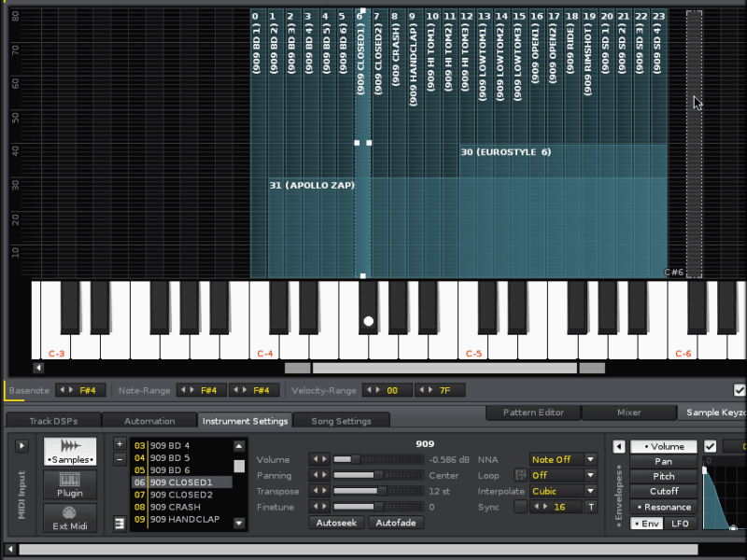Screen dimensions: 747x560
Task: Open the Interpolate Cubic dropdown
Action: (563, 491)
